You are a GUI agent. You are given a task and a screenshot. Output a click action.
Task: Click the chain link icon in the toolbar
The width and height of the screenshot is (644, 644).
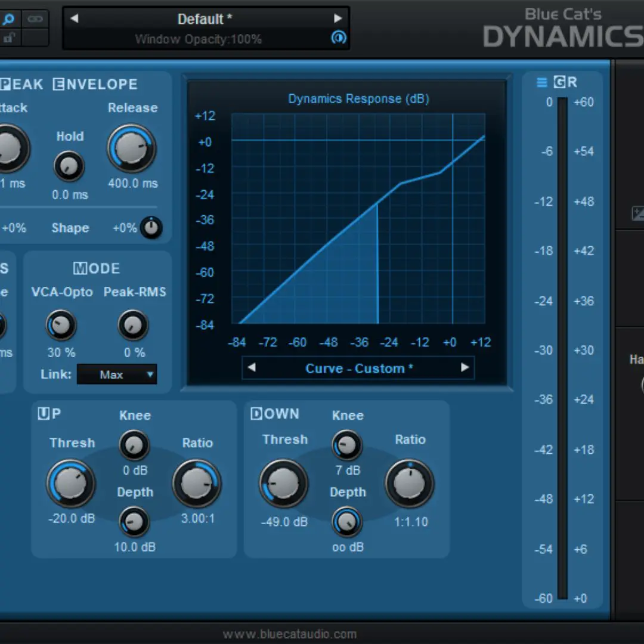pos(35,19)
